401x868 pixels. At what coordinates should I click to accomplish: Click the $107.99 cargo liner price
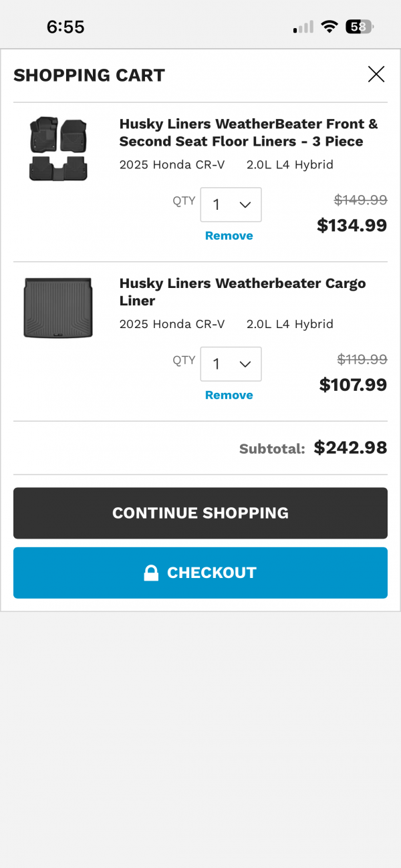353,385
